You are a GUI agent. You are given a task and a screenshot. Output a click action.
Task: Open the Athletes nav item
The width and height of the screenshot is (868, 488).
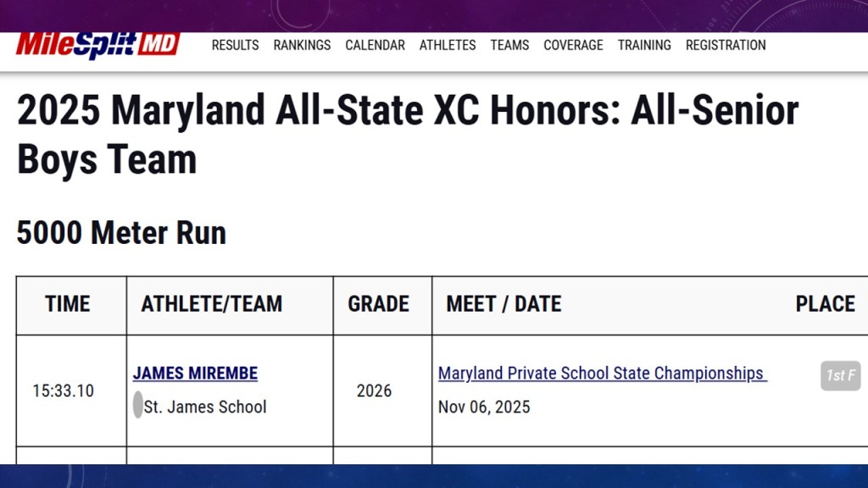pos(448,45)
